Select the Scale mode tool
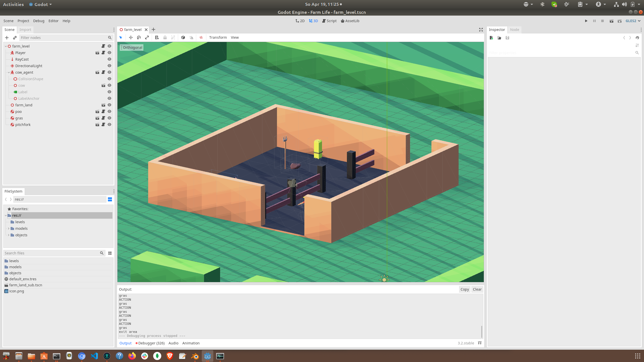The width and height of the screenshot is (644, 362). (x=147, y=37)
